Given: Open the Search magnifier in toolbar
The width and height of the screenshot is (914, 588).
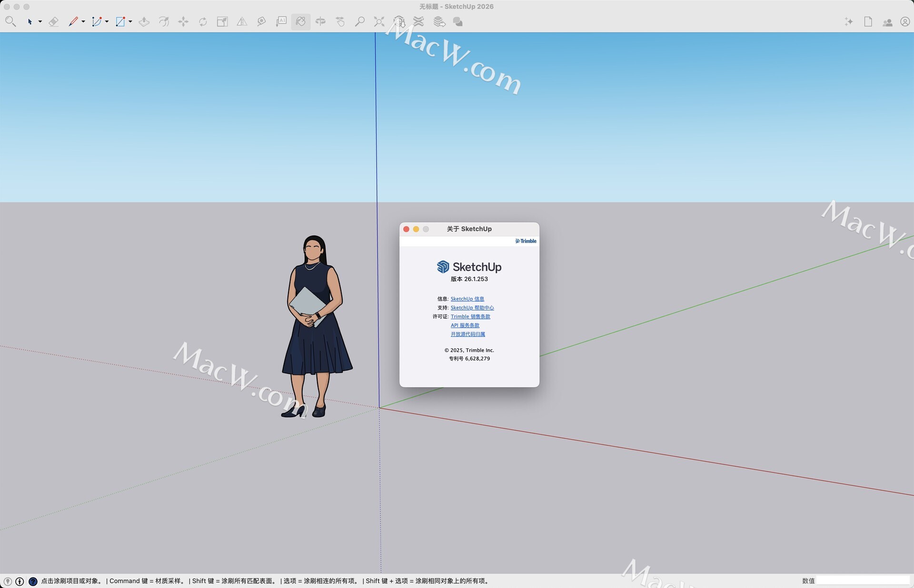Looking at the screenshot, I should (x=10, y=22).
